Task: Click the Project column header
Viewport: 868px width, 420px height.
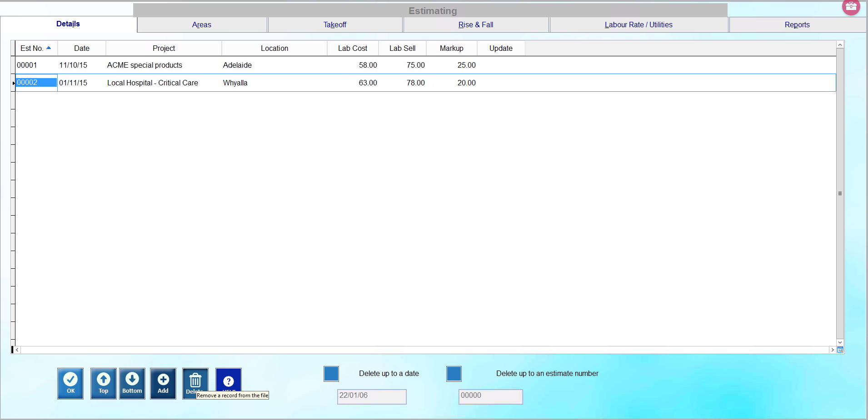Action: [x=164, y=48]
